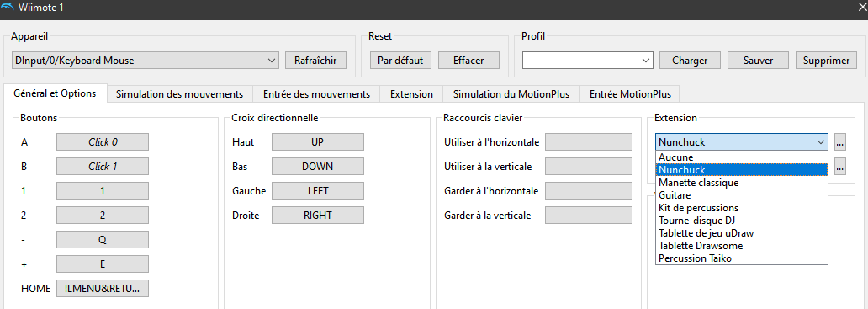Click the empty Utiliser à l'horizontale binding

(589, 141)
